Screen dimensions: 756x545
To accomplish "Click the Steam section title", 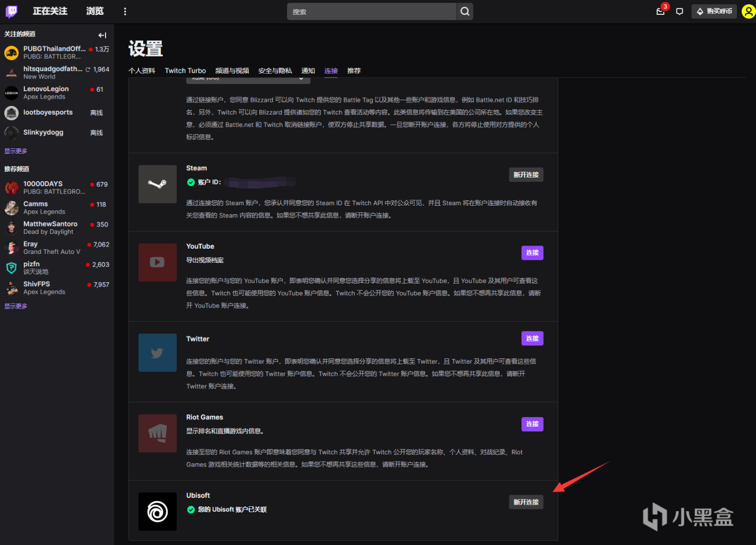I will pyautogui.click(x=196, y=168).
